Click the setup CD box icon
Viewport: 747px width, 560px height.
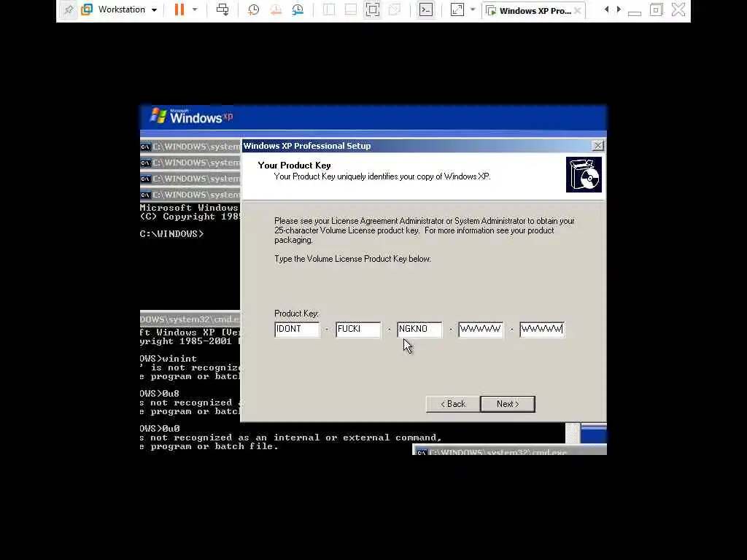pos(584,175)
